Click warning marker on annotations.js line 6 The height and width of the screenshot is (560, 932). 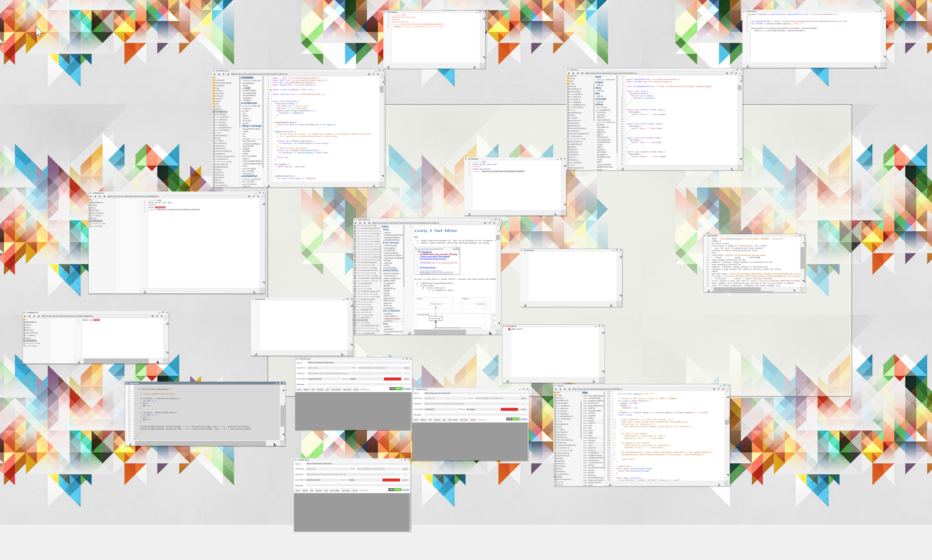point(270,90)
